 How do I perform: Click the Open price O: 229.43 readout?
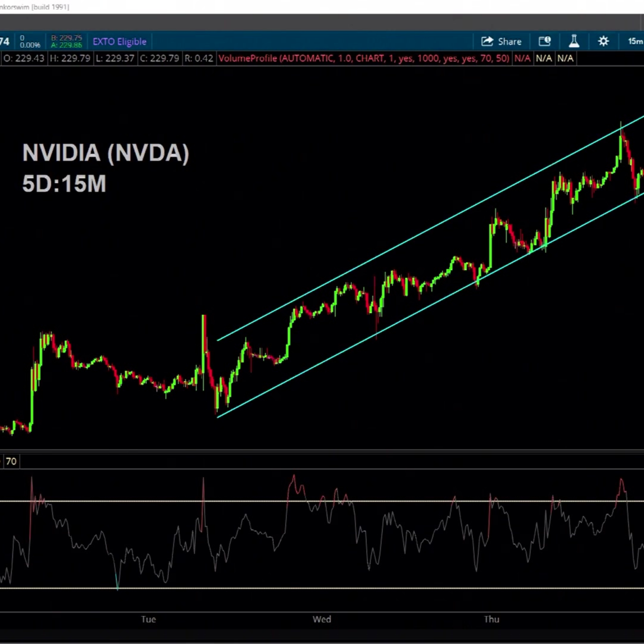pos(24,59)
